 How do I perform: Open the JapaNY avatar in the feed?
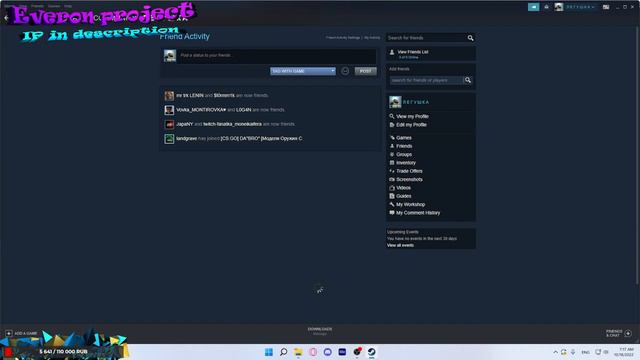click(169, 124)
